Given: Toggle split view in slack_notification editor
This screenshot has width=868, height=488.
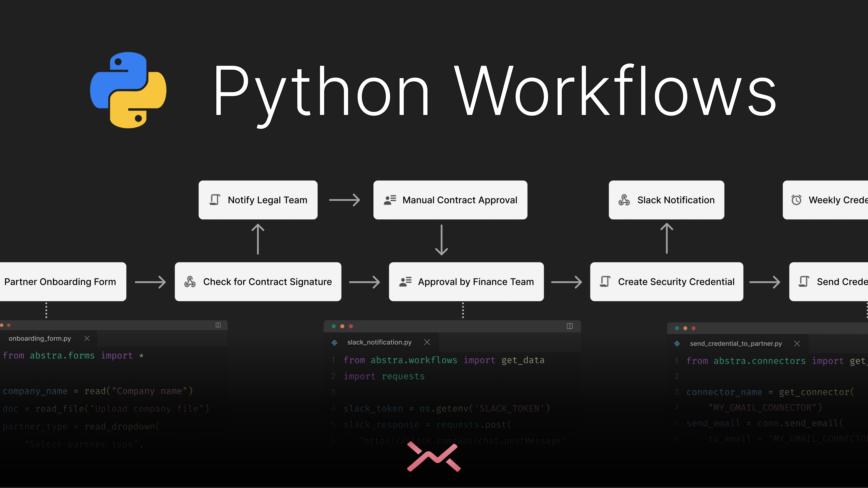Looking at the screenshot, I should coord(569,326).
